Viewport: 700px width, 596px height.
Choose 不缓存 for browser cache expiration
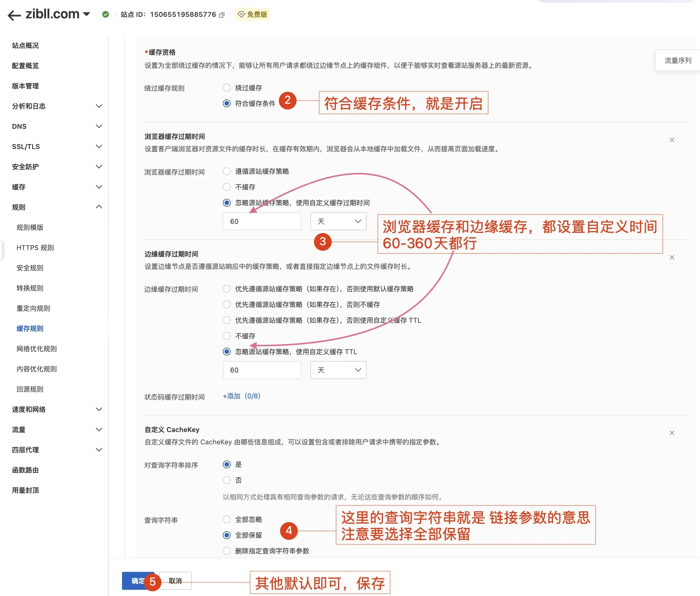226,187
